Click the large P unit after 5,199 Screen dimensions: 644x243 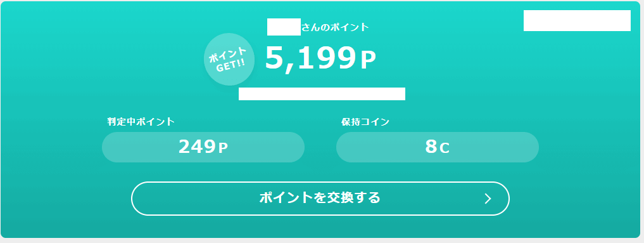tap(369, 61)
